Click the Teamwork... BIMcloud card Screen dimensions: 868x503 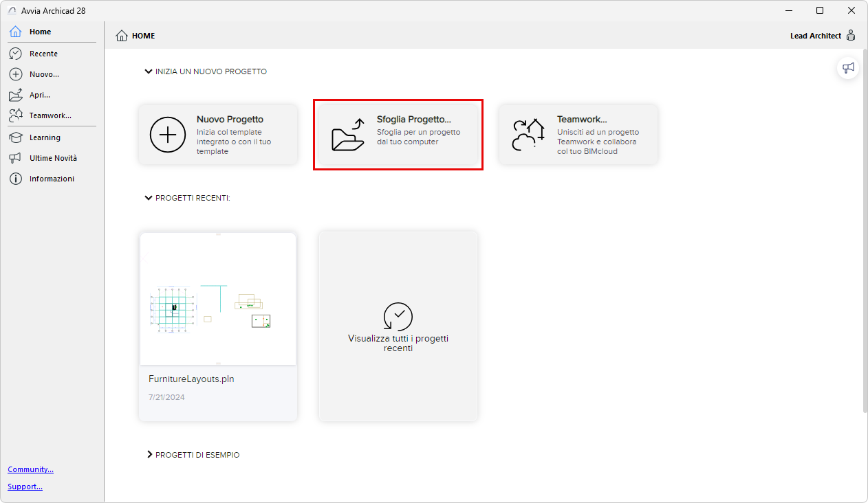(x=578, y=134)
